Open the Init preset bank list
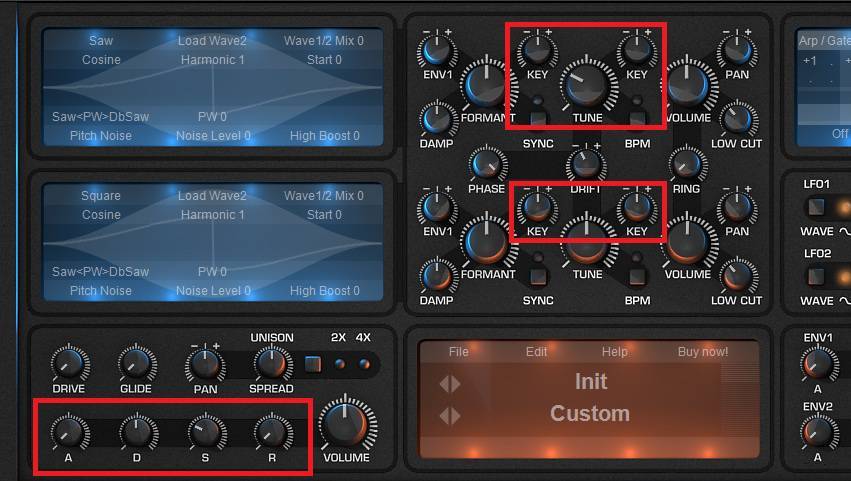851x481 pixels. point(590,382)
